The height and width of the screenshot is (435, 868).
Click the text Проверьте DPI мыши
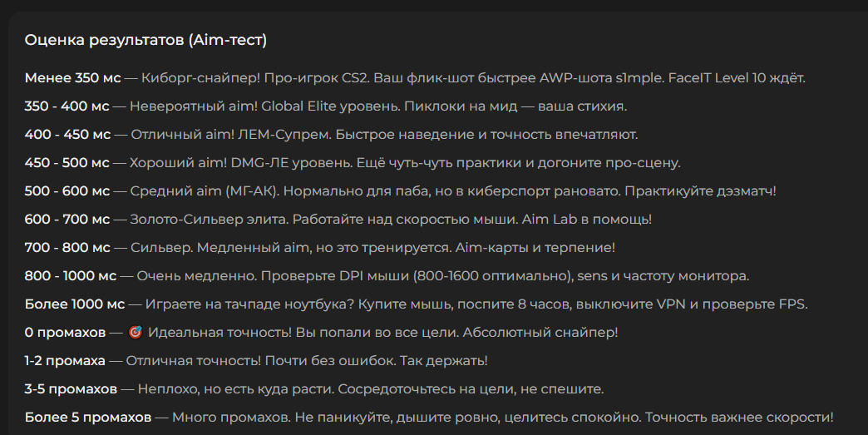(335, 275)
